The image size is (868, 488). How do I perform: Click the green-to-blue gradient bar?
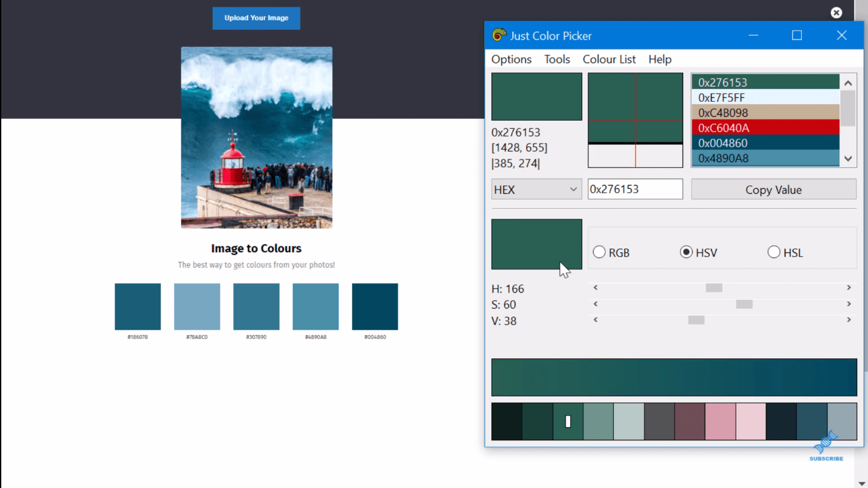click(674, 377)
